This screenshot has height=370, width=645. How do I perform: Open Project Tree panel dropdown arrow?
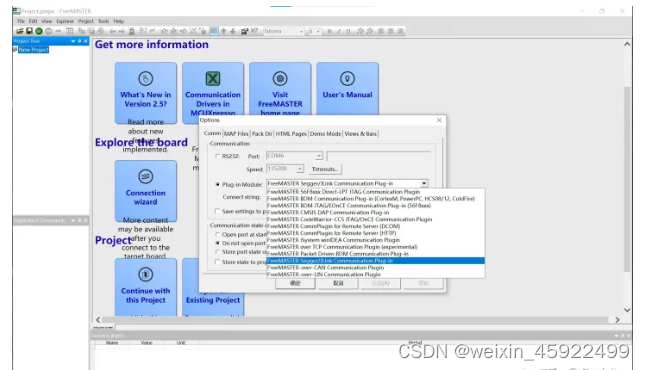click(x=73, y=41)
